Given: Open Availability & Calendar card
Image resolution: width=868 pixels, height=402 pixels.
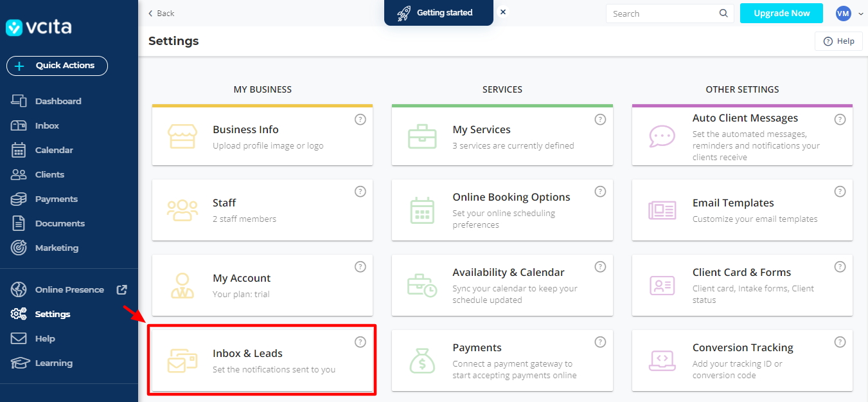Looking at the screenshot, I should click(x=502, y=285).
